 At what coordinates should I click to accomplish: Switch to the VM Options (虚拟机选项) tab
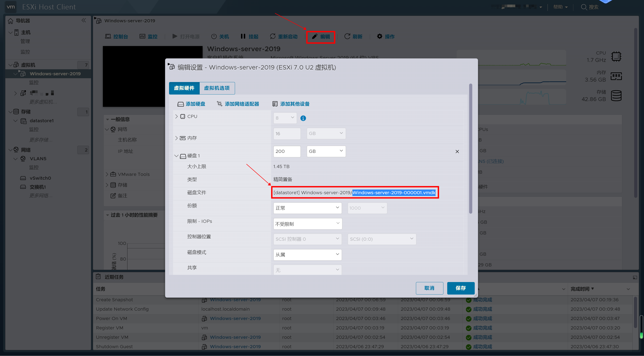tap(217, 88)
